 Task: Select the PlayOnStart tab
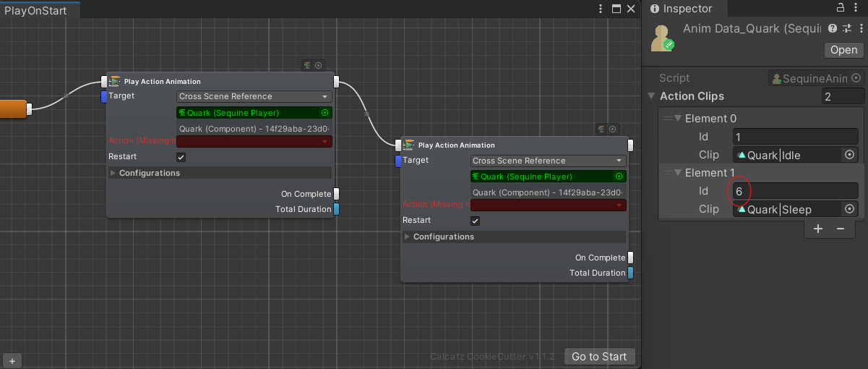pos(36,10)
